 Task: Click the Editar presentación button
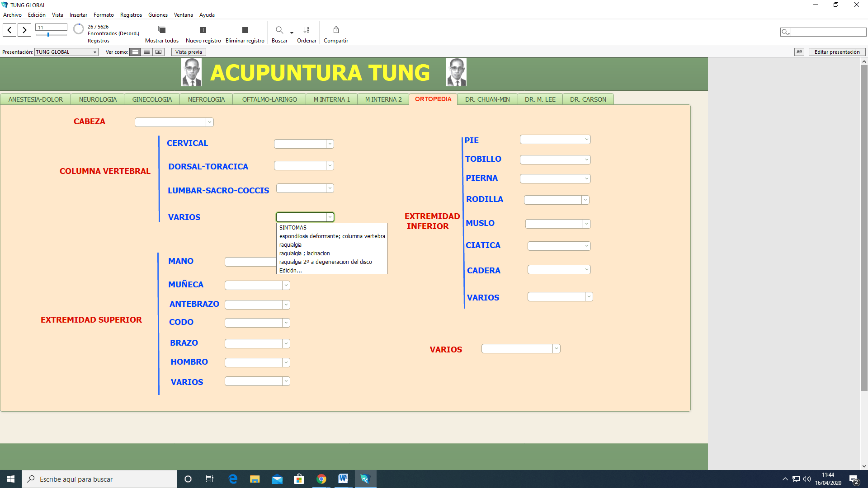pos(837,52)
